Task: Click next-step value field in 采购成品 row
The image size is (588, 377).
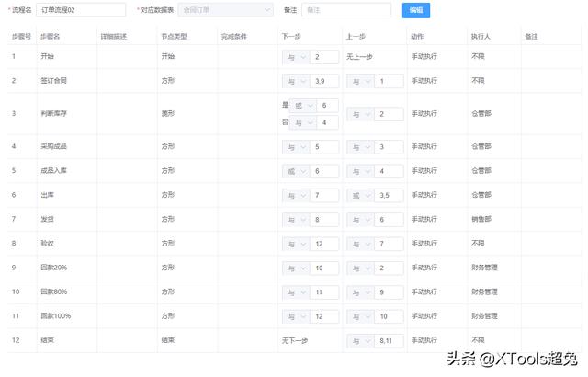Action: click(324, 147)
